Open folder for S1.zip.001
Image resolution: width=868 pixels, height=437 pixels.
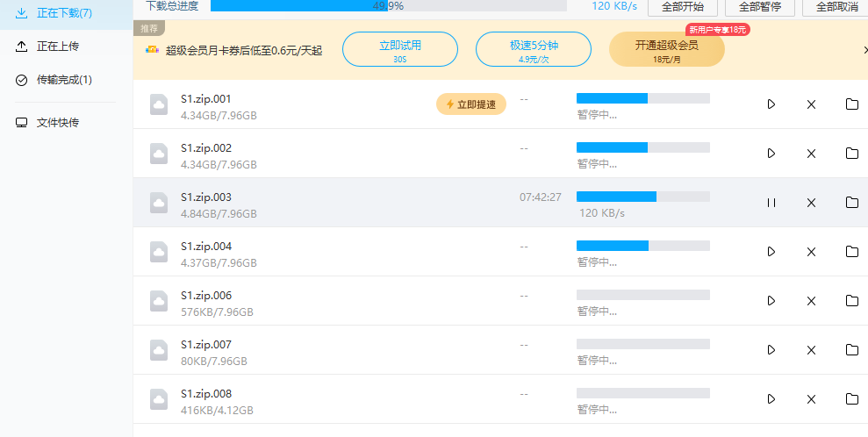(852, 104)
